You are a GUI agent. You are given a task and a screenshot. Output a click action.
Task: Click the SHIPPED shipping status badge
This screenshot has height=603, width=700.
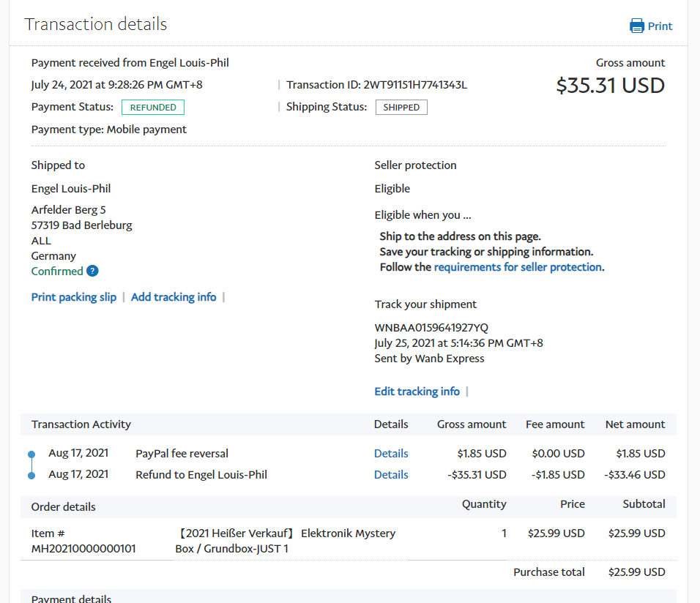(x=401, y=108)
